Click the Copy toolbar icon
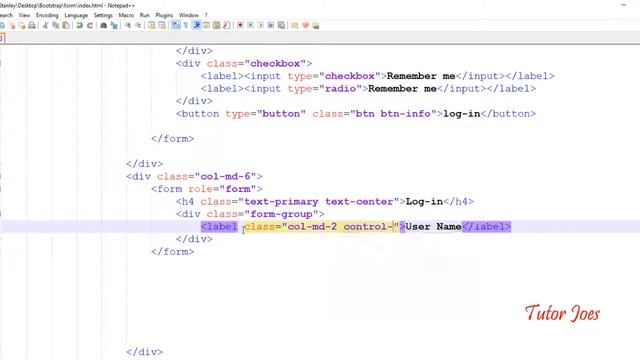 point(56,25)
